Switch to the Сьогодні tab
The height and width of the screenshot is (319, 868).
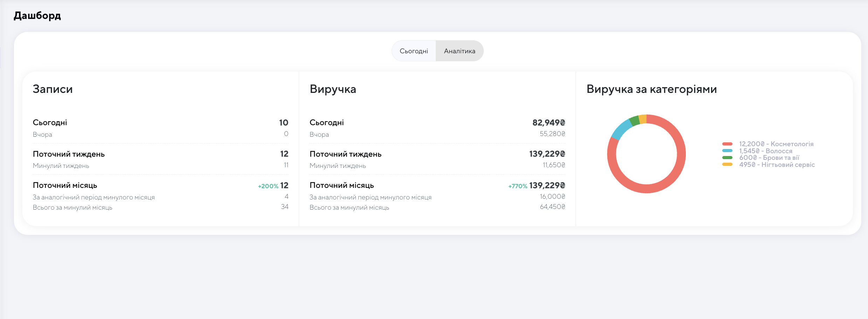(x=414, y=51)
